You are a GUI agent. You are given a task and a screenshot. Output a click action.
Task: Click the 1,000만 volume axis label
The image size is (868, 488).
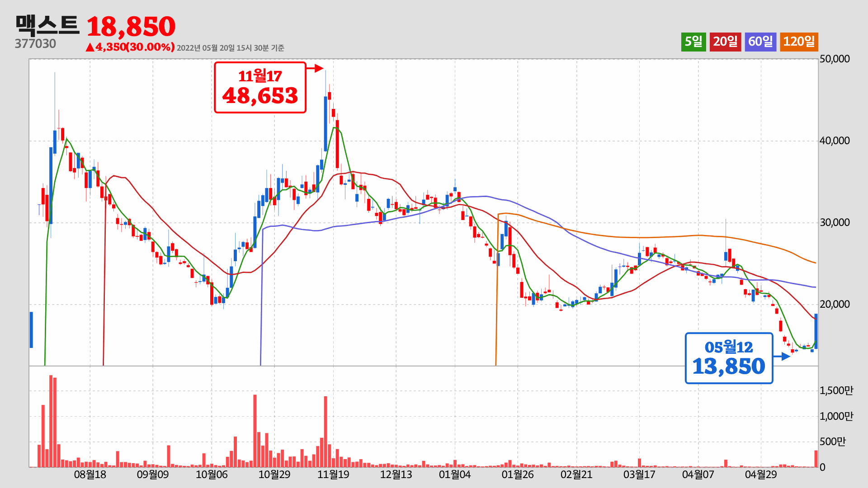point(836,416)
